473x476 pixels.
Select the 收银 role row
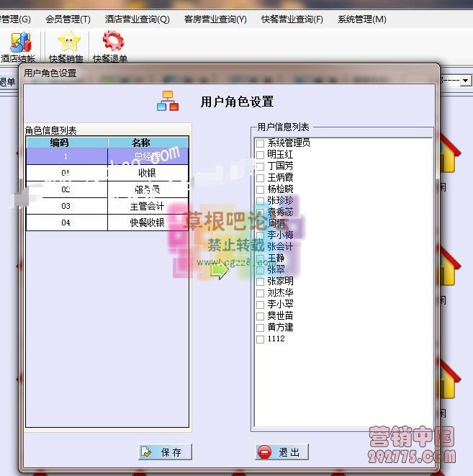(x=107, y=173)
